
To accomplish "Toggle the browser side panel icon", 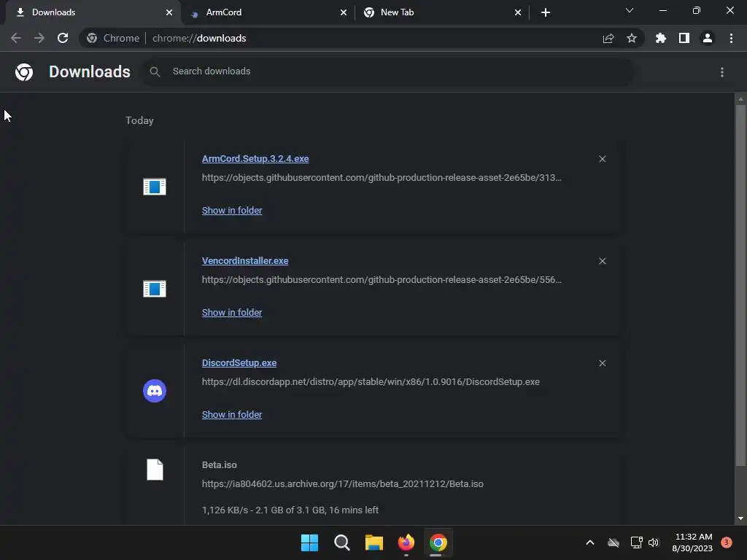I will [684, 38].
